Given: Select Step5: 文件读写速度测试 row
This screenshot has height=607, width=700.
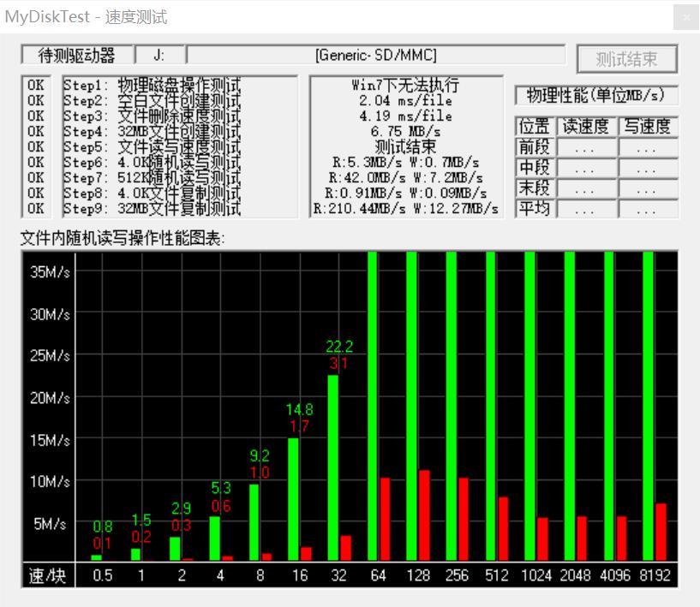Looking at the screenshot, I should (x=152, y=146).
